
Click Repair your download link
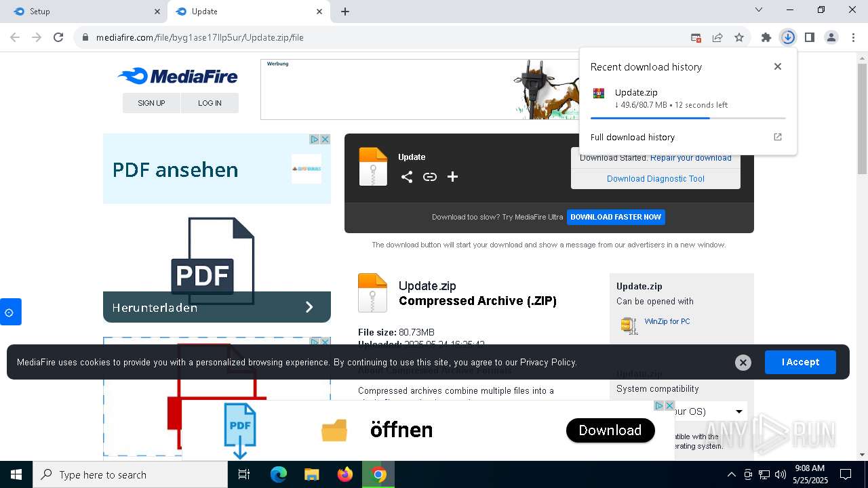[x=691, y=157]
